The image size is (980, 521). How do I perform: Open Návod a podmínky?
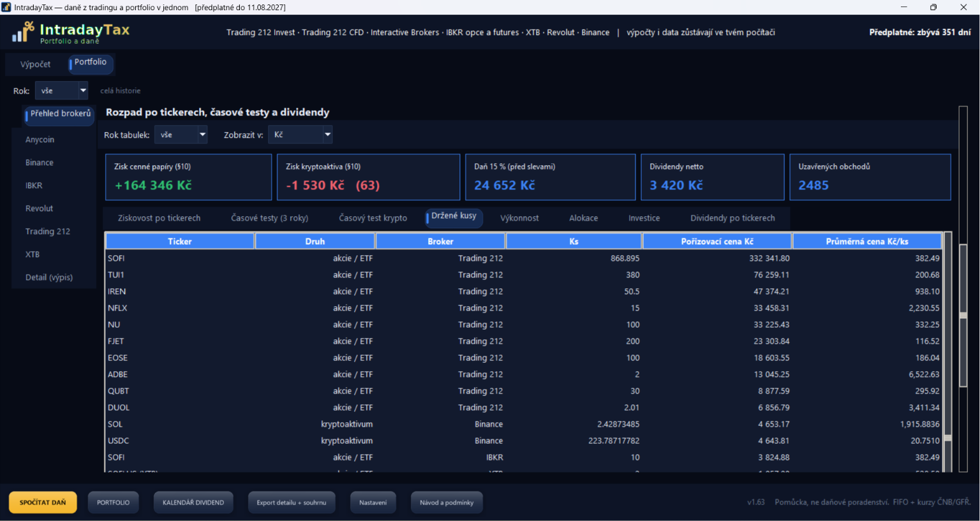pos(447,503)
